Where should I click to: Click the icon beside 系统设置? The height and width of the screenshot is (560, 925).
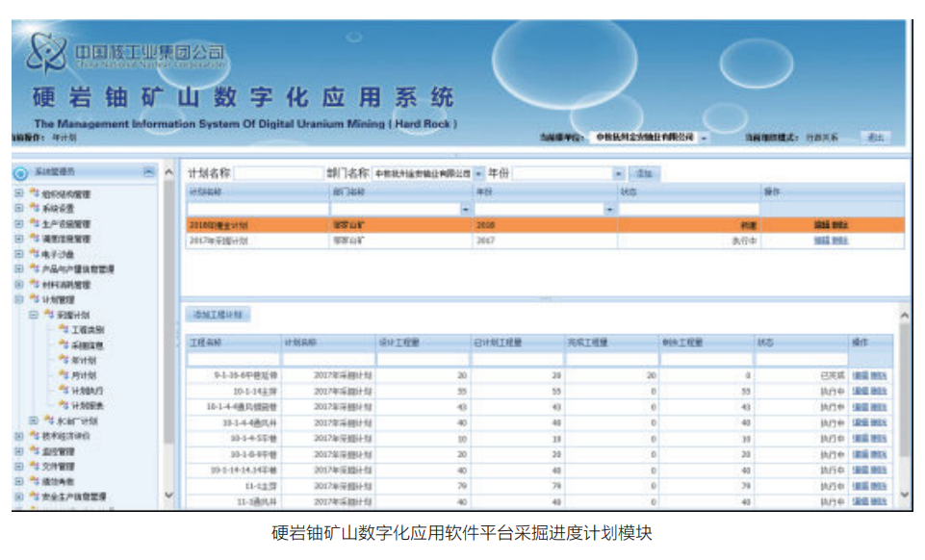pos(35,208)
